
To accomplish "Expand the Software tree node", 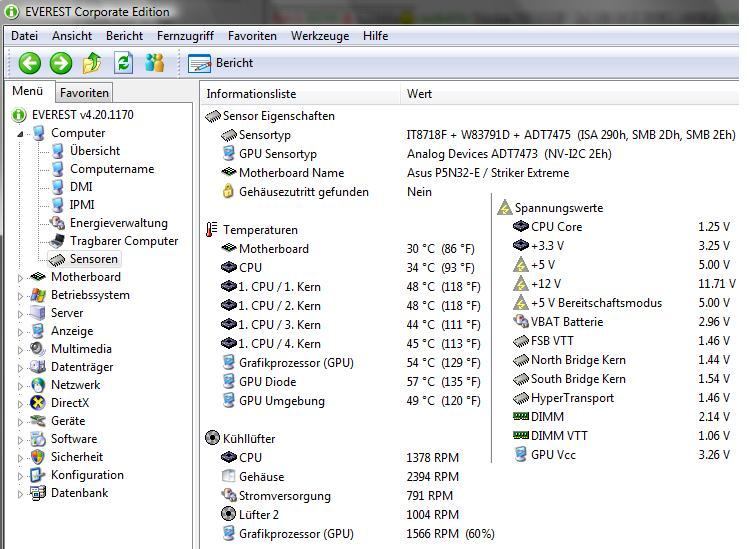I will tap(20, 440).
